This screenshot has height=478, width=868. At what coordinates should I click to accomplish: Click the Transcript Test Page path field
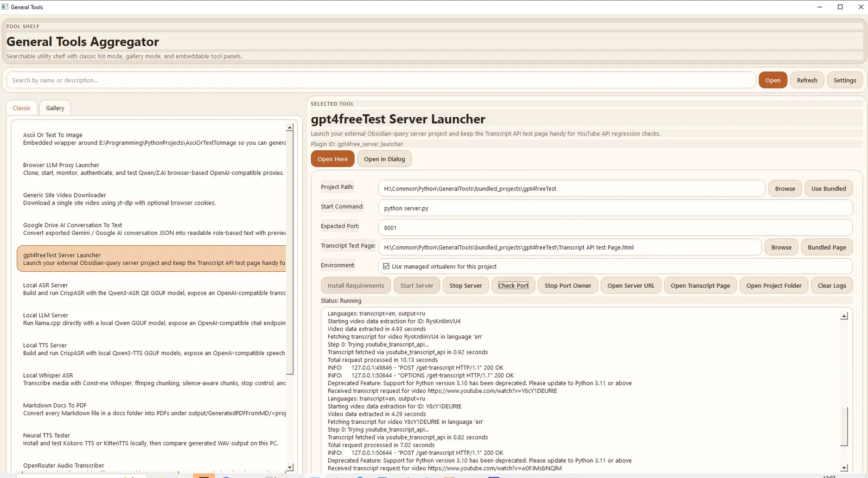[570, 247]
